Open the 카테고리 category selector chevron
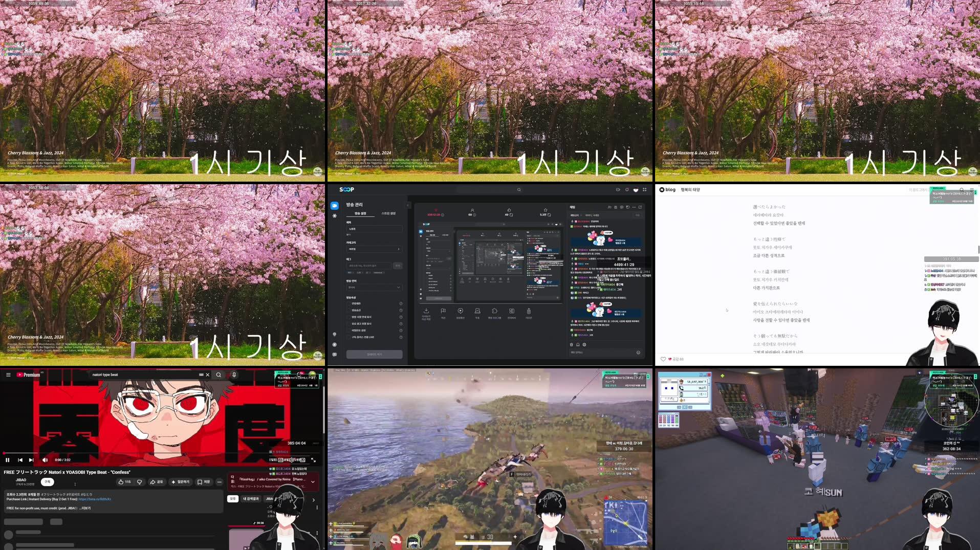 399,249
